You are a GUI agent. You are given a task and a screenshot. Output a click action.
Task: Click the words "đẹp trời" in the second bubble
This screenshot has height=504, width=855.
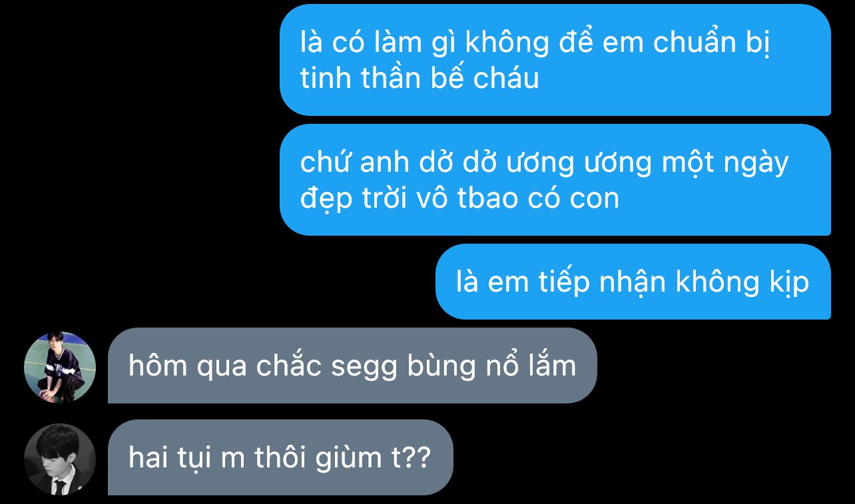pyautogui.click(x=346, y=199)
